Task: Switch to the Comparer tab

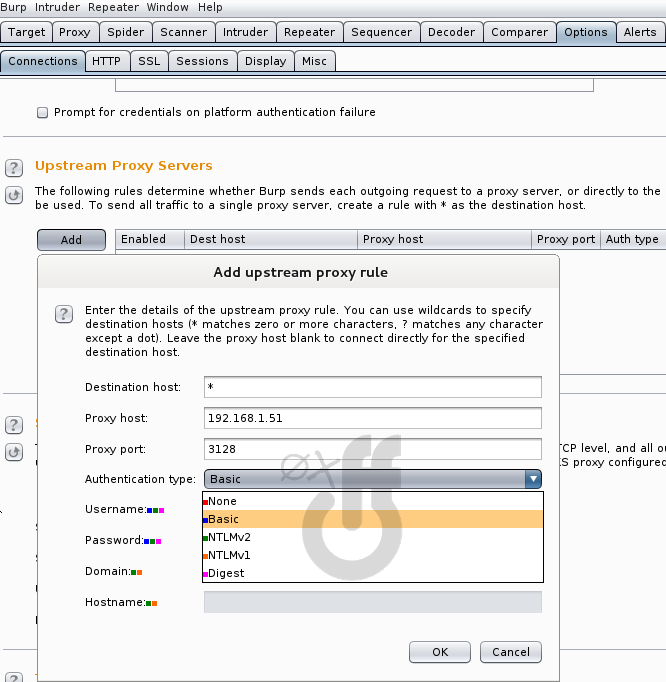Action: (x=519, y=32)
